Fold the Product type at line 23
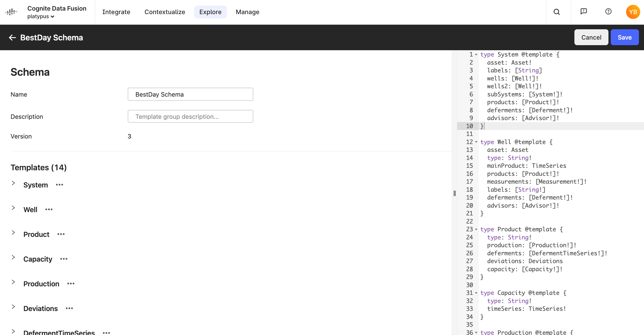Viewport: 644px width, 335px height. coord(476,229)
